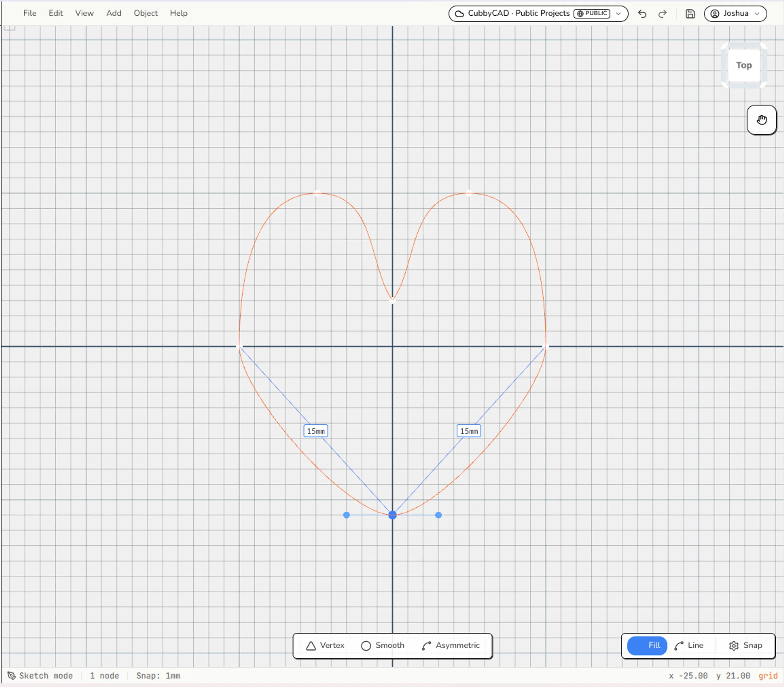Open the Help menu
Viewport: 784px width, 687px height.
coord(179,13)
